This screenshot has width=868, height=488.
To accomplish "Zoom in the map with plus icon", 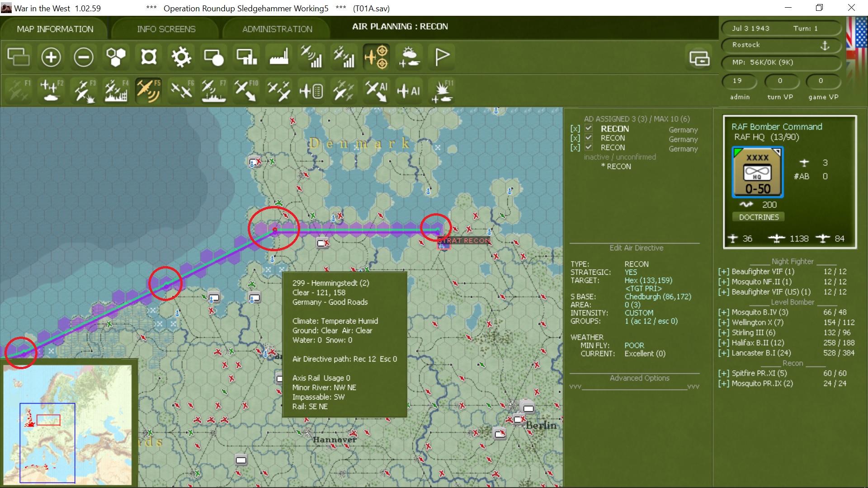I will point(51,57).
